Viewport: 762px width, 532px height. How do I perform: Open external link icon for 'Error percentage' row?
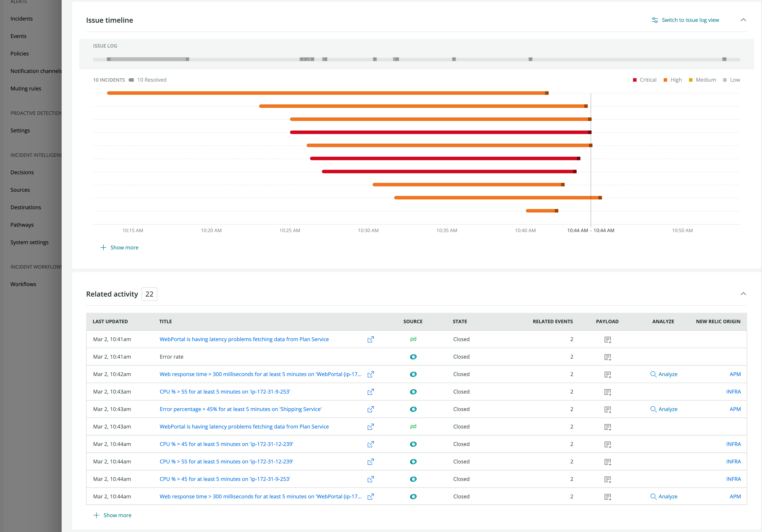370,409
